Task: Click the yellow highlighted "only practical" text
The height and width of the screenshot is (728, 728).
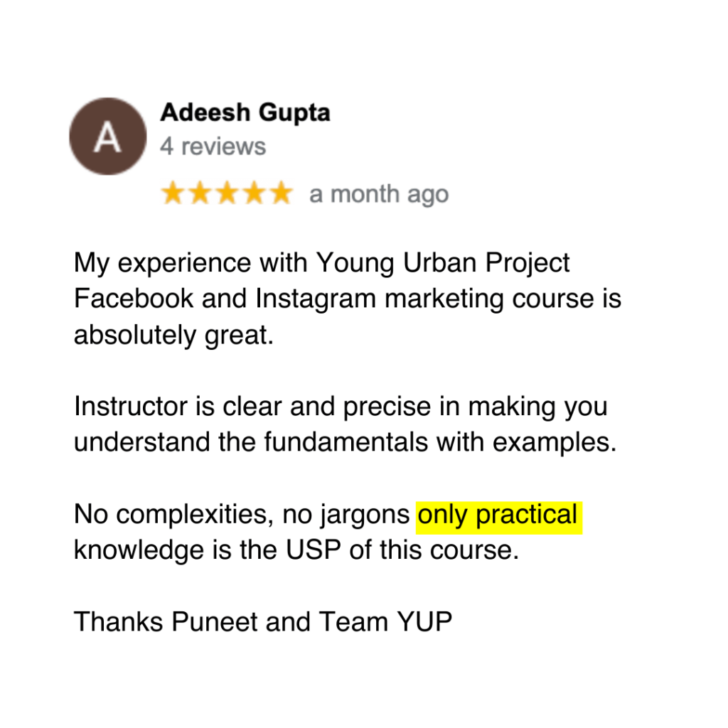Action: click(498, 515)
